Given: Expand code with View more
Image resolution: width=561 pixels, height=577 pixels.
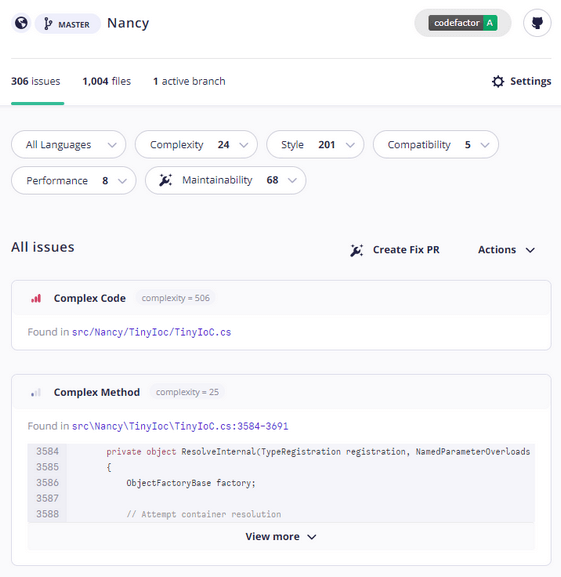Looking at the screenshot, I should point(281,537).
